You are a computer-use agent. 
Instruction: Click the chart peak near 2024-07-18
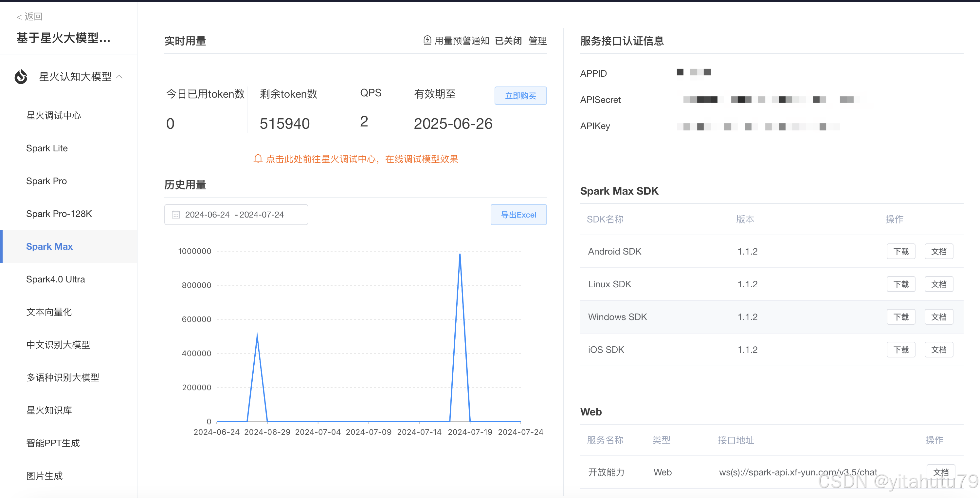460,254
